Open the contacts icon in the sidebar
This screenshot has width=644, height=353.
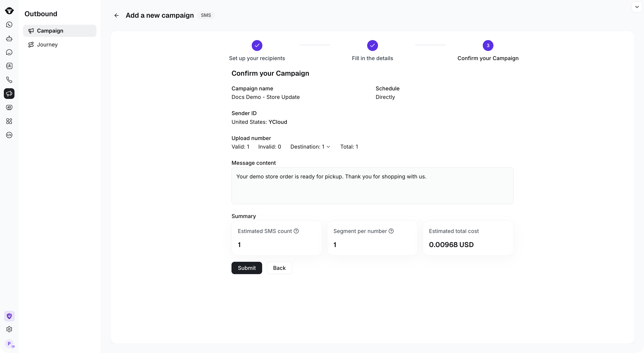[9, 66]
